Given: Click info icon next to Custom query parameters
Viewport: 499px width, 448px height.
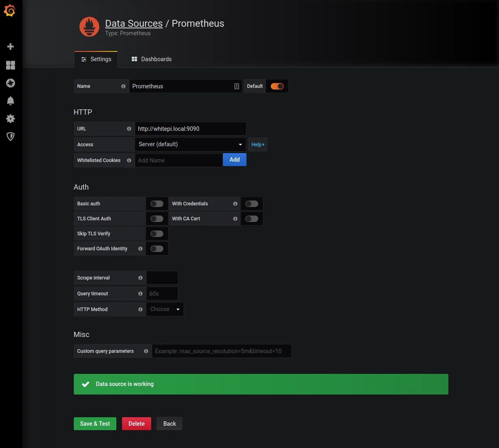Looking at the screenshot, I should pos(146,351).
